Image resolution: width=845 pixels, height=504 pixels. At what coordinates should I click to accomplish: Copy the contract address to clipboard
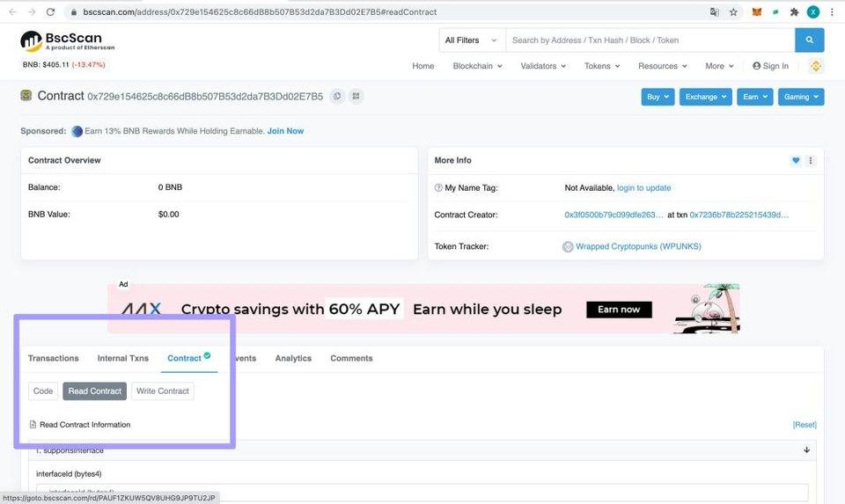(x=336, y=96)
